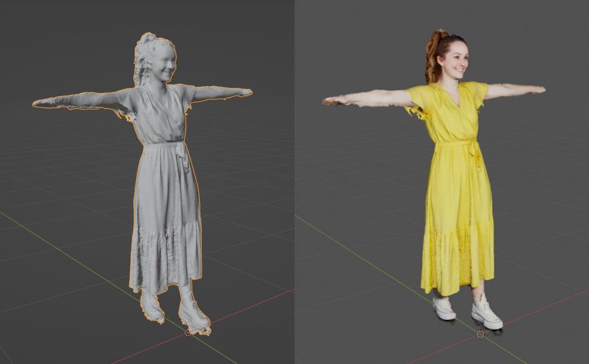Viewport: 589px width, 364px height.
Task: Click the 3D cursor near textured model's sneakers
Action: click(x=480, y=334)
